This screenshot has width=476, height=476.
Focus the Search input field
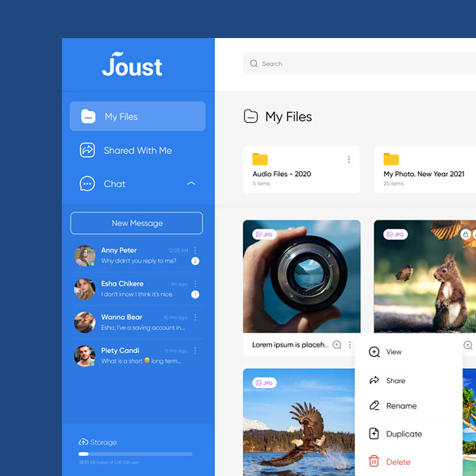coord(359,63)
